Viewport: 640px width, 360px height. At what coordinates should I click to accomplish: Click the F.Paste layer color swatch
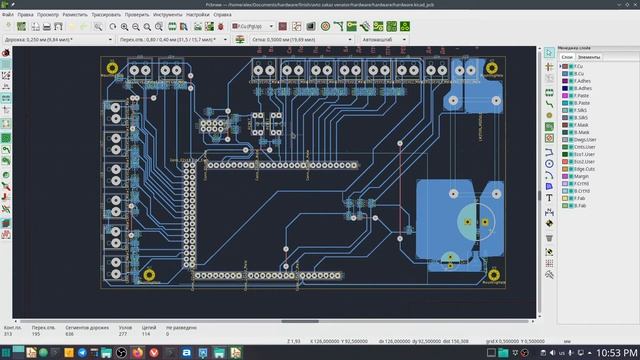pyautogui.click(x=565, y=96)
